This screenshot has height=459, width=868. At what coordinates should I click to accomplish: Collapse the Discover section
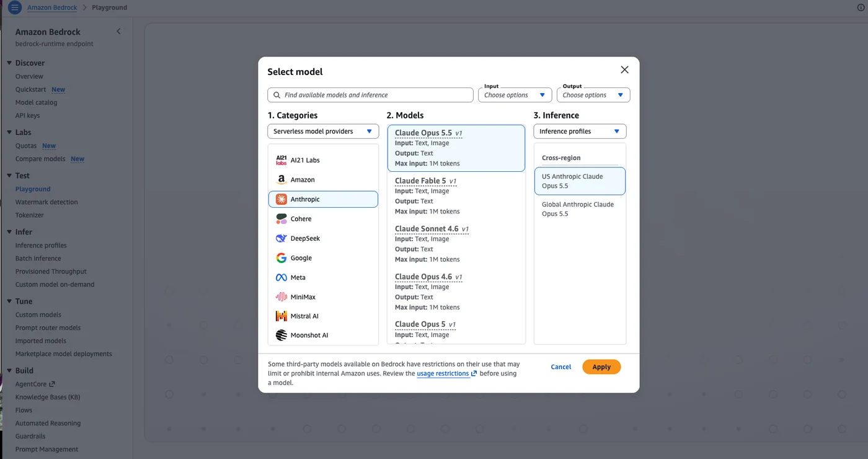pyautogui.click(x=9, y=63)
